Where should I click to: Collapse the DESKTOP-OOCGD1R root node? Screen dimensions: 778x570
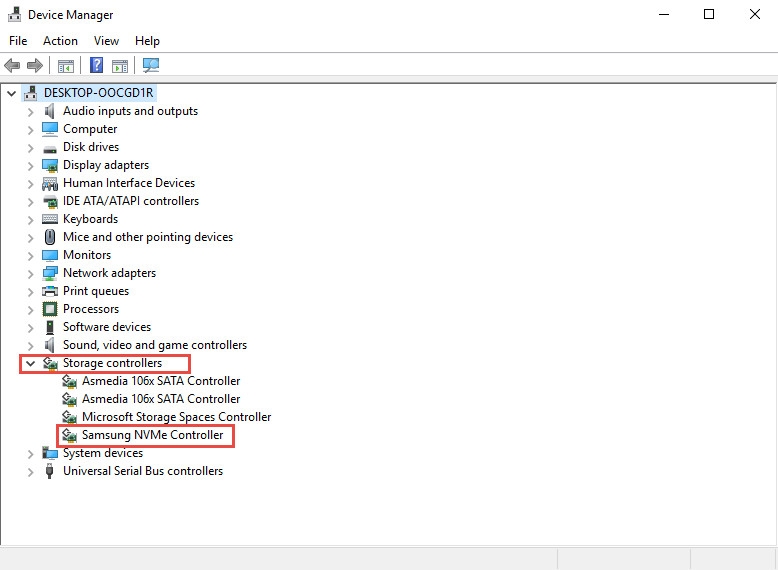[x=11, y=93]
